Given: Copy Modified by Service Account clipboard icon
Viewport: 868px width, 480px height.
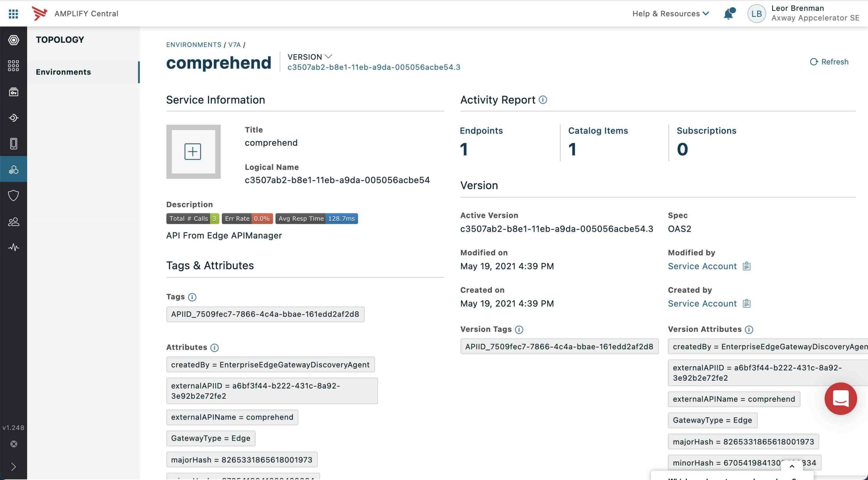Looking at the screenshot, I should click(x=747, y=266).
